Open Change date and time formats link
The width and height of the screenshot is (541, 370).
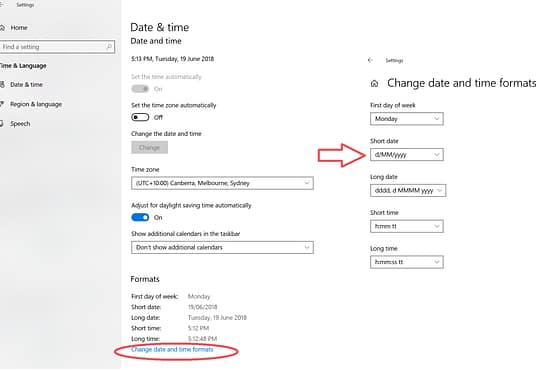coord(172,349)
